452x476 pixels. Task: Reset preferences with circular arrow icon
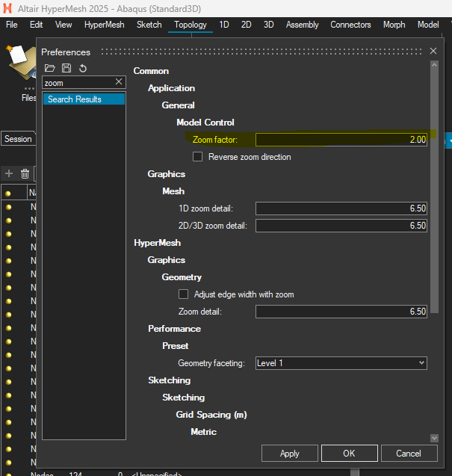click(x=83, y=68)
